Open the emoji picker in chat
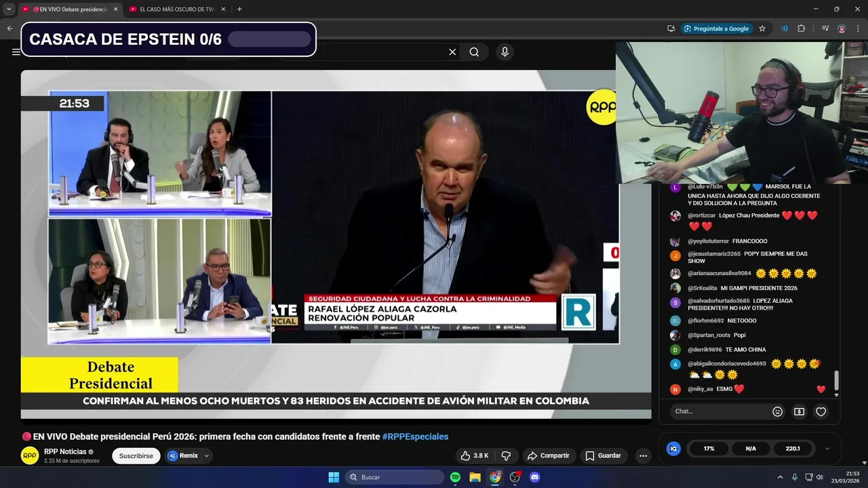This screenshot has height=488, width=868. click(778, 411)
